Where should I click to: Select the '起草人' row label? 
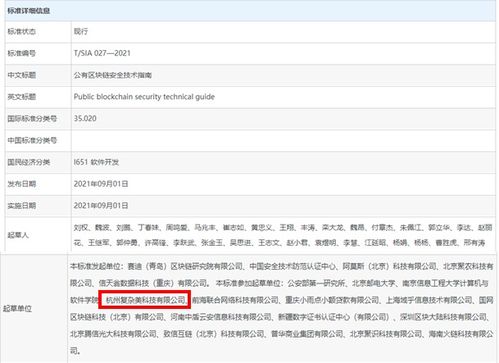18,235
